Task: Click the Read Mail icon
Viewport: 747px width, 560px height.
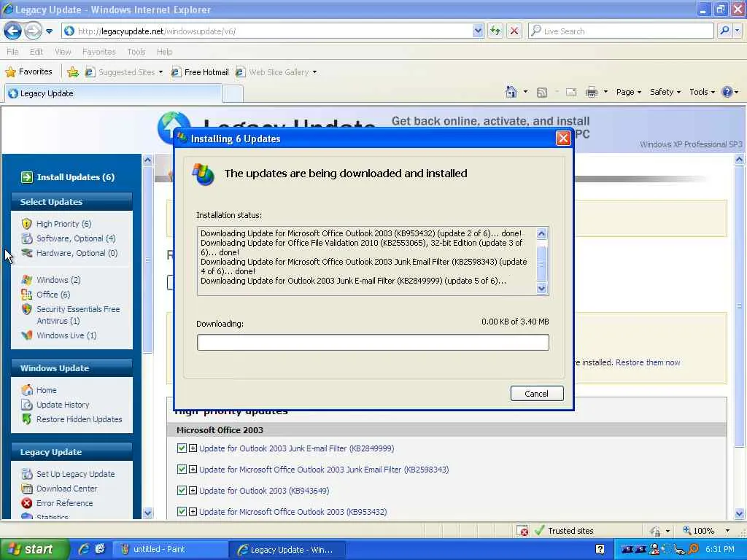Action: pyautogui.click(x=571, y=93)
